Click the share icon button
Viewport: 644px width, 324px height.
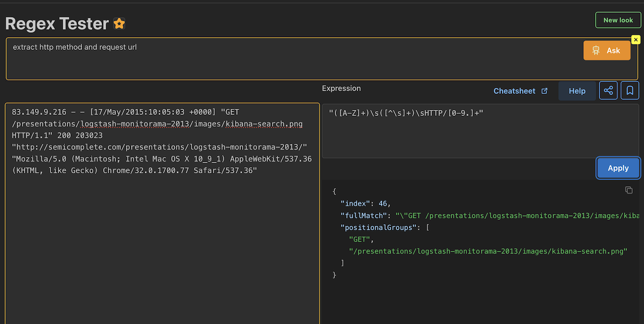pos(609,91)
